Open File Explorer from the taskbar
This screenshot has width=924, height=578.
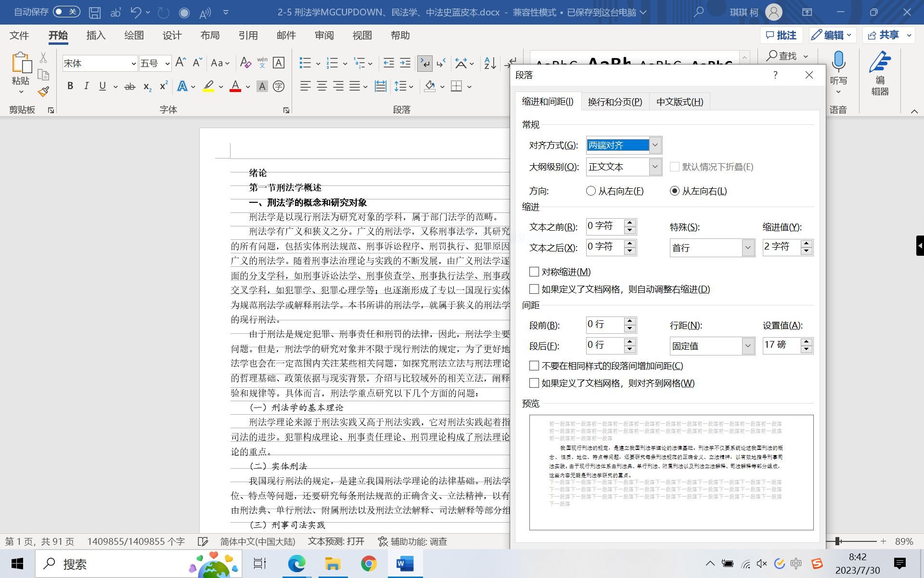[x=333, y=564]
